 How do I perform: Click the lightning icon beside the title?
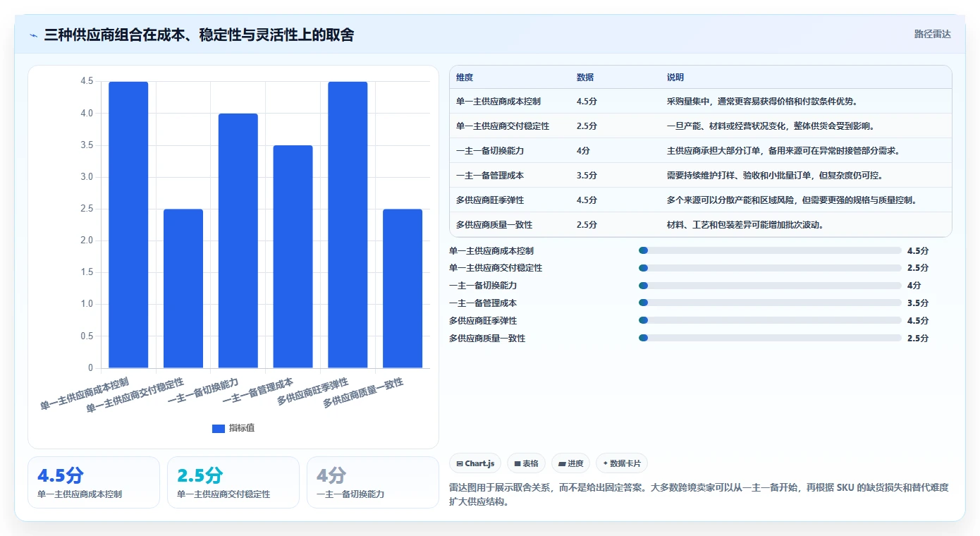[34, 35]
